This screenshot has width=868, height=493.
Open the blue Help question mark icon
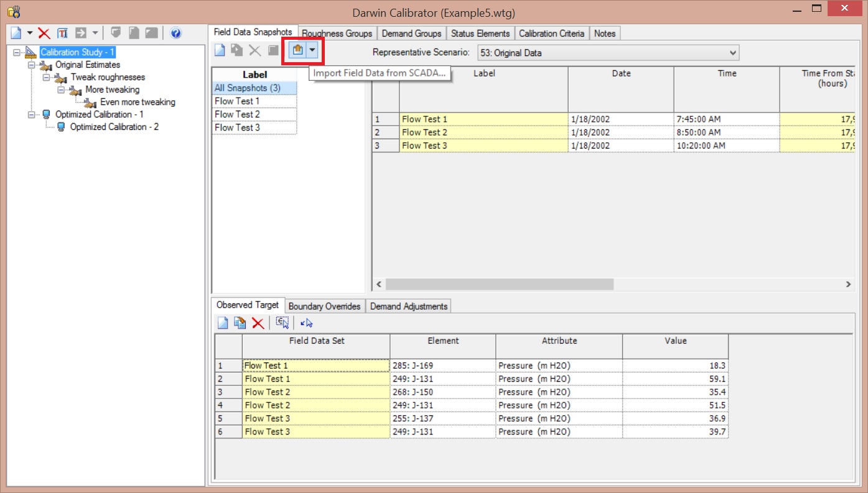175,34
